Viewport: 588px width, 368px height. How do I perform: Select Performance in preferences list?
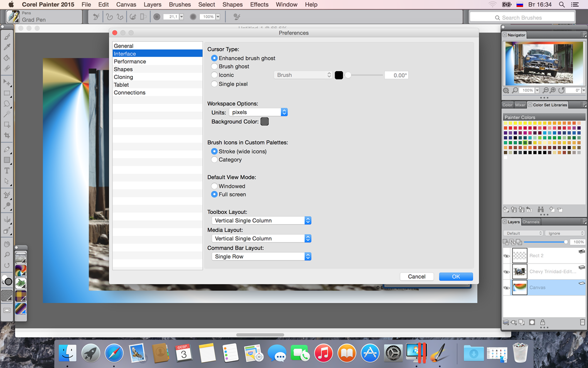click(157, 61)
